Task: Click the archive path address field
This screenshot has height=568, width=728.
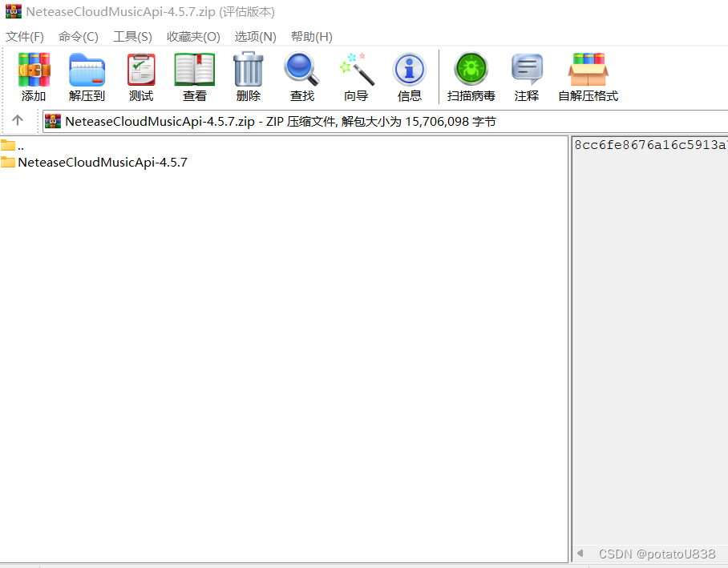Action: (386, 122)
